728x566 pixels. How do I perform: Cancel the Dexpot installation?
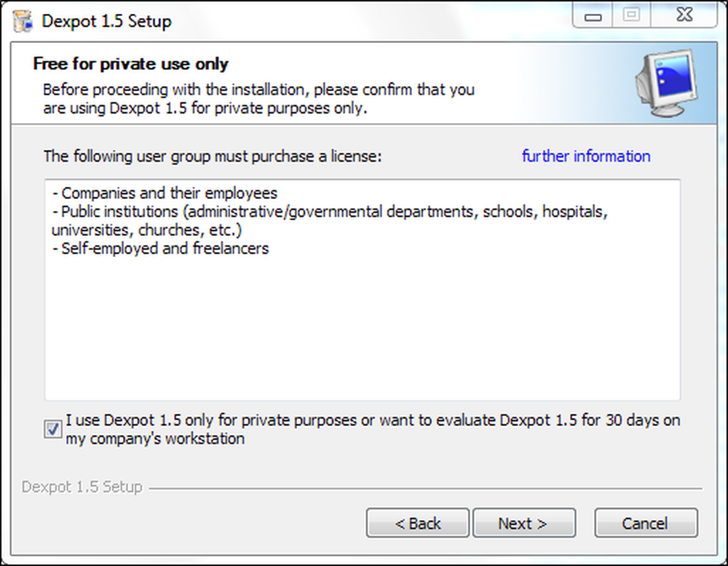coord(646,523)
